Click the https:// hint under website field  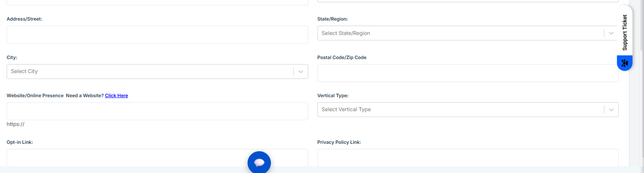[x=16, y=124]
